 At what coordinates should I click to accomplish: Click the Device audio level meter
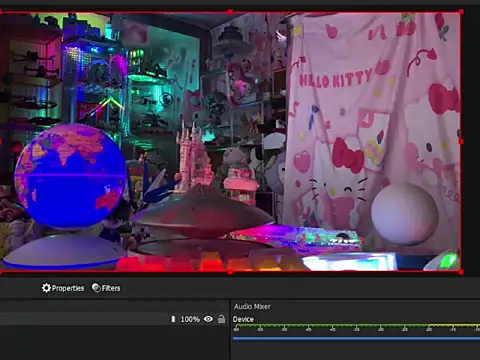[356, 325]
